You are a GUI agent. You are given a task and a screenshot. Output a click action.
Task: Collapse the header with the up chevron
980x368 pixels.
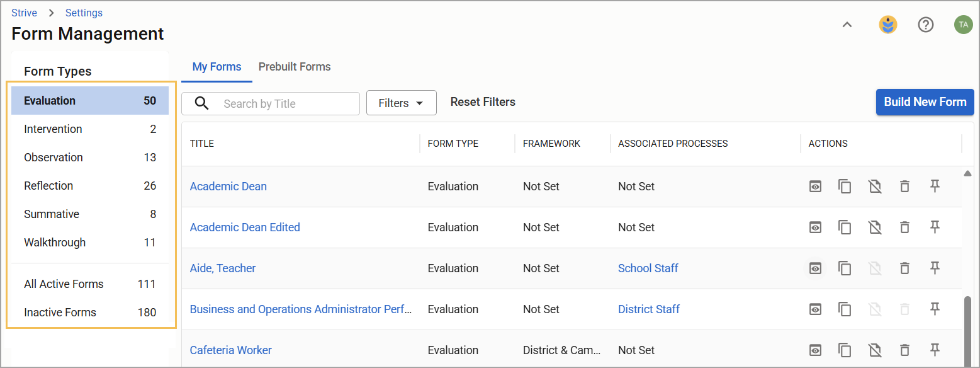pyautogui.click(x=847, y=25)
